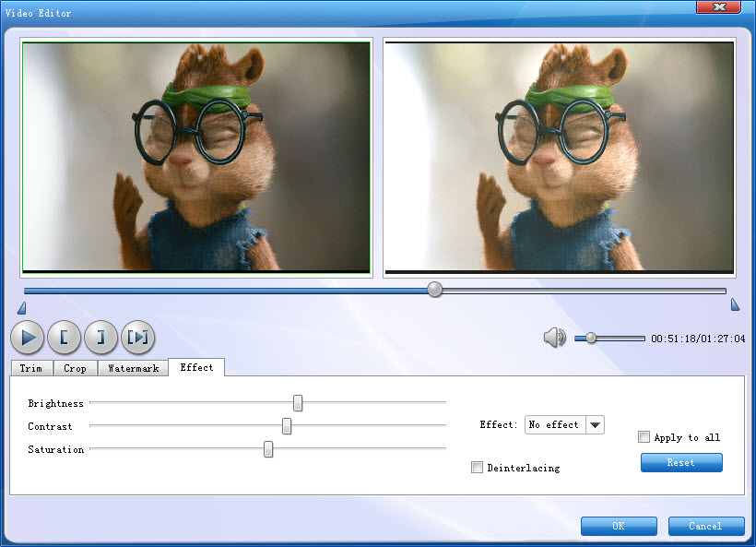Click the Contrast label

click(50, 426)
